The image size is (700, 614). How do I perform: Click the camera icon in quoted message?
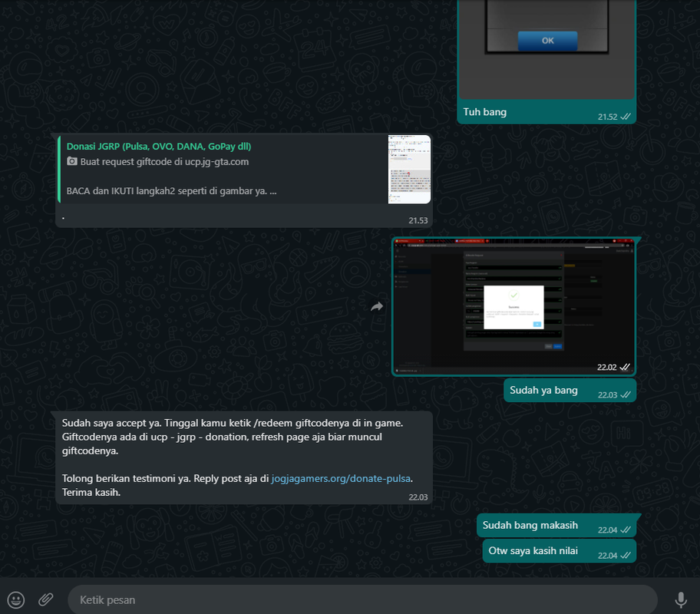pos(72,161)
